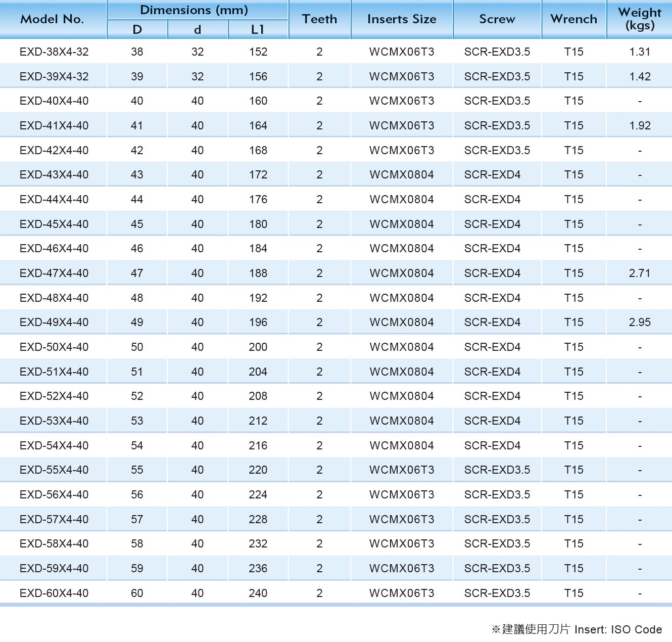Viewport: 672px width, 642px height.
Task: Select model EXD-55X4-40 row label
Action: tap(54, 470)
